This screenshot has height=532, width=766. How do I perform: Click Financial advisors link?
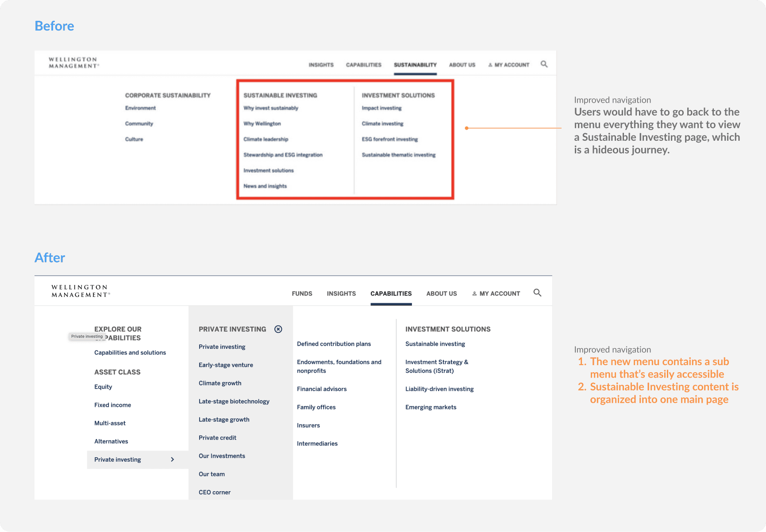[322, 389]
